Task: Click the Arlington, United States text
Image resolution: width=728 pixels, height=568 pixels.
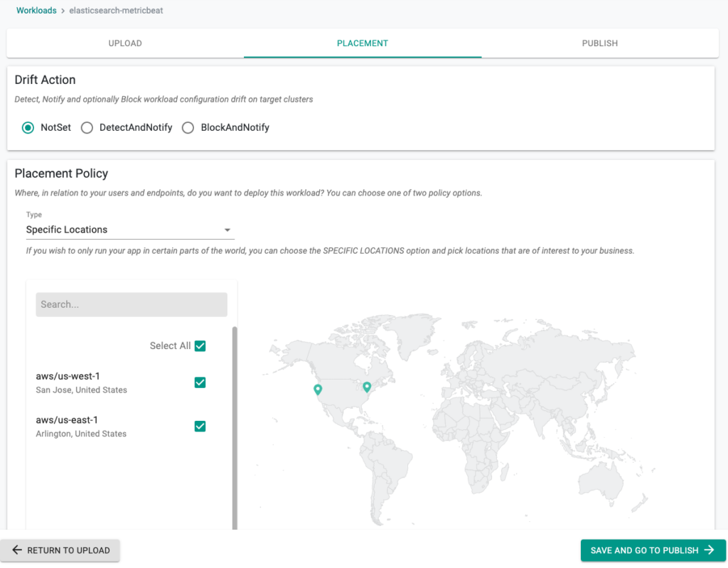Action: pyautogui.click(x=81, y=434)
